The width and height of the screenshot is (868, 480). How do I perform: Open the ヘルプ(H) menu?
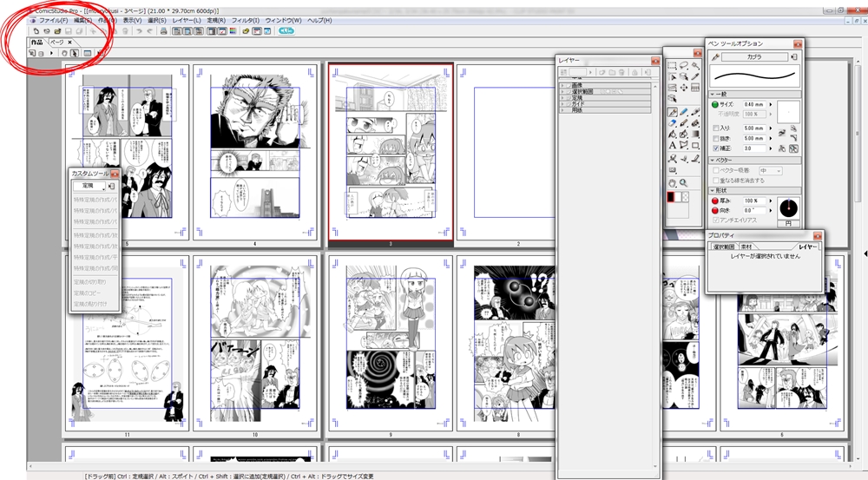coord(319,21)
